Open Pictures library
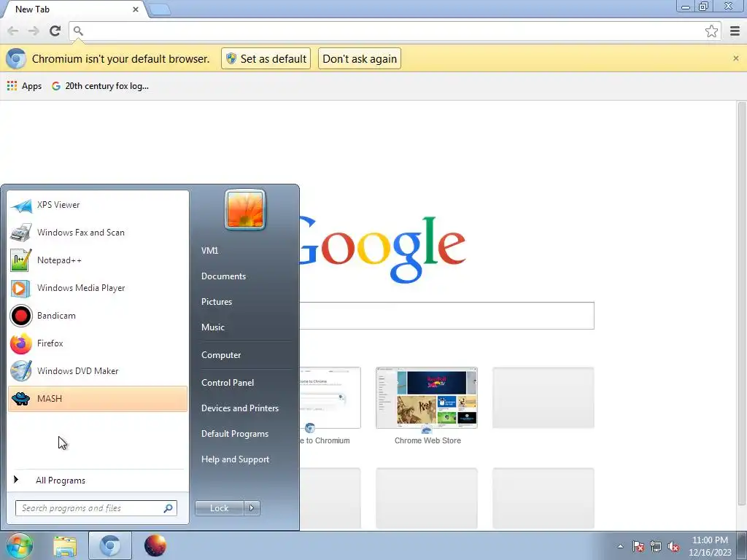Image resolution: width=747 pixels, height=560 pixels. (x=216, y=302)
